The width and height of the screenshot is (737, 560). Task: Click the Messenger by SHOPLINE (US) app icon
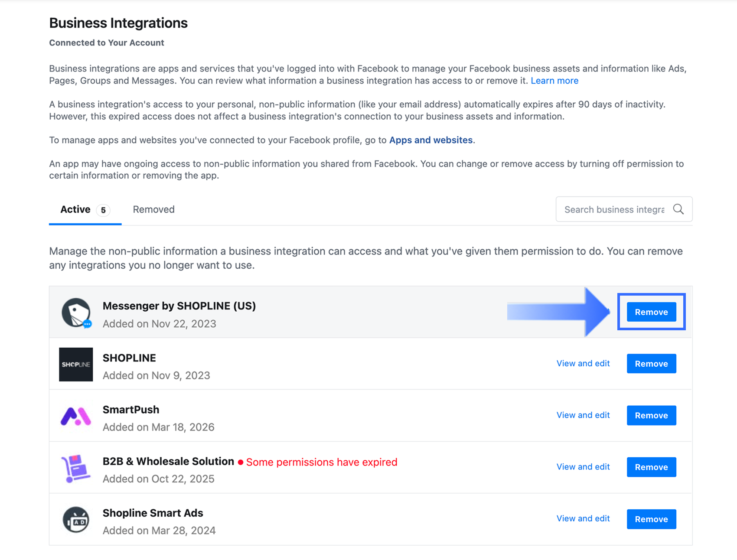tap(76, 313)
